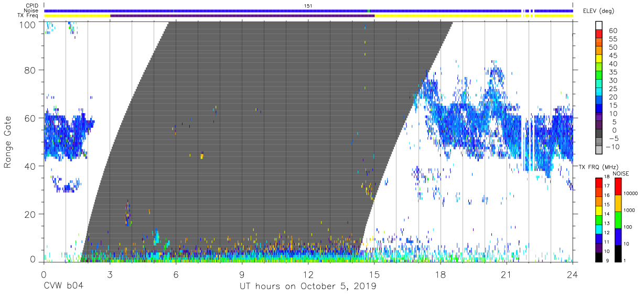Click the Range Gate tick label 20
Image resolution: width=644 pixels, height=297 pixels.
[31, 215]
